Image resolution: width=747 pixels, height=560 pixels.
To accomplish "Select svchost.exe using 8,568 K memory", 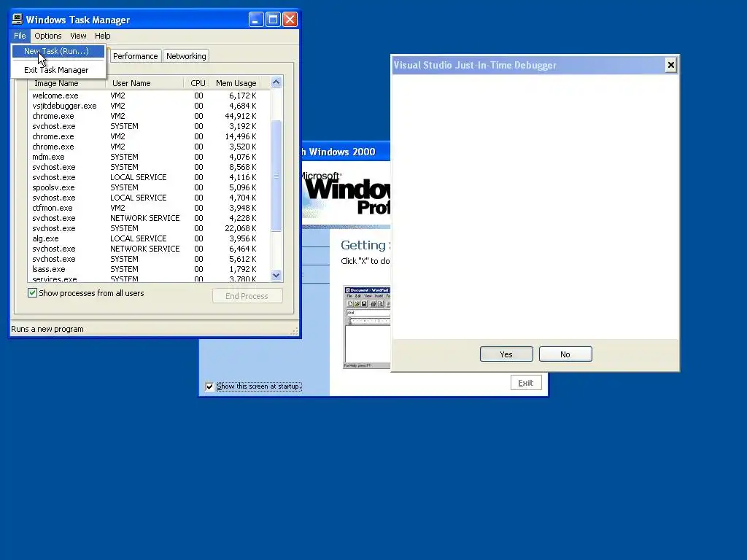I will 145,167.
